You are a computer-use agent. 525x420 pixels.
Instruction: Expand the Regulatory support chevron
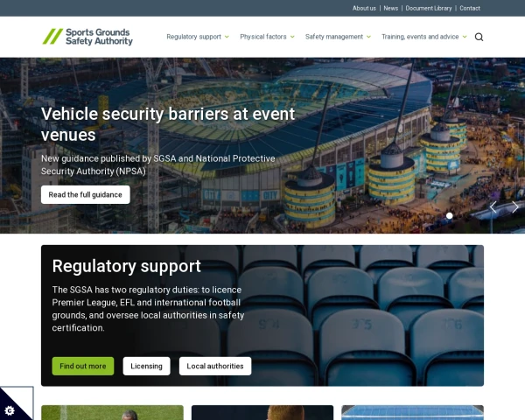pos(227,37)
